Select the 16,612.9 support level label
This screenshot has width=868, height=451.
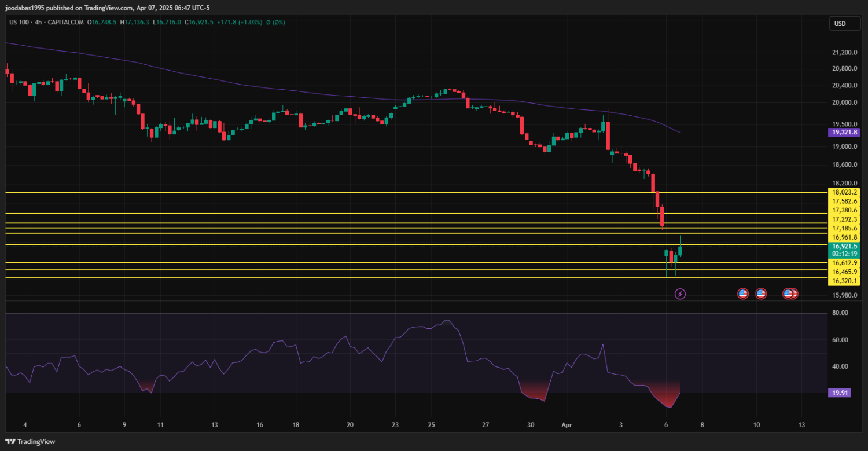844,263
